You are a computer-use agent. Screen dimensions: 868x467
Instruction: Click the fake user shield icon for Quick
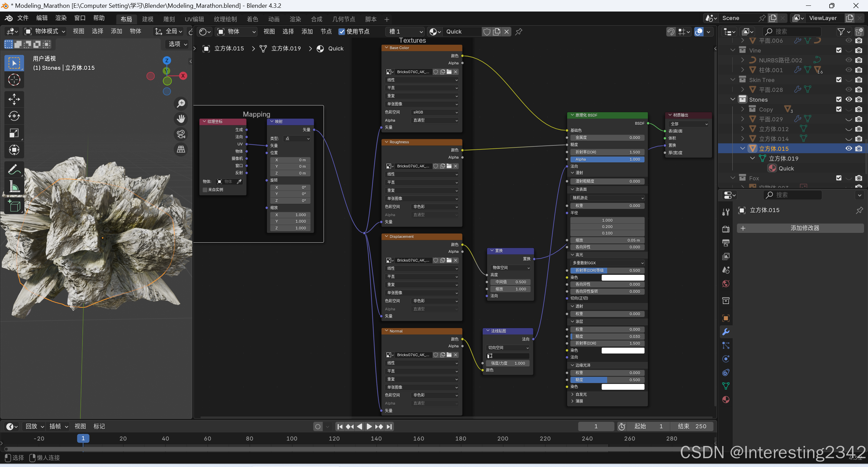487,32
